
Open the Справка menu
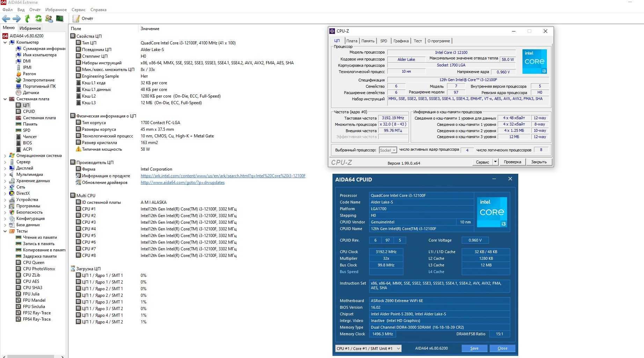point(98,10)
